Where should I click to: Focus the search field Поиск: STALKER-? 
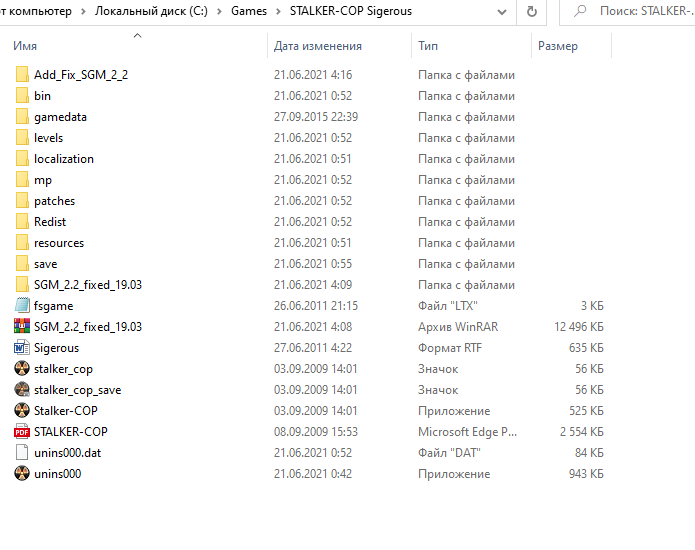(645, 11)
